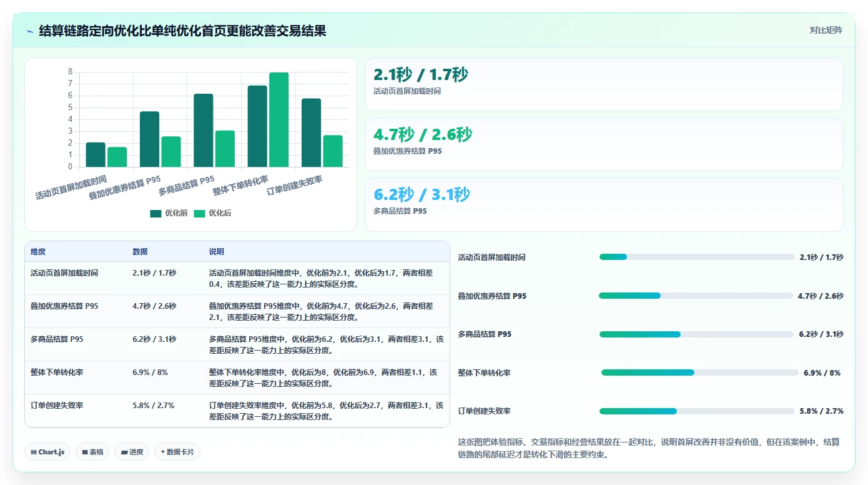Toggle the 优化后 legend entry in chart
Image resolution: width=868 pixels, height=485 pixels.
click(212, 213)
